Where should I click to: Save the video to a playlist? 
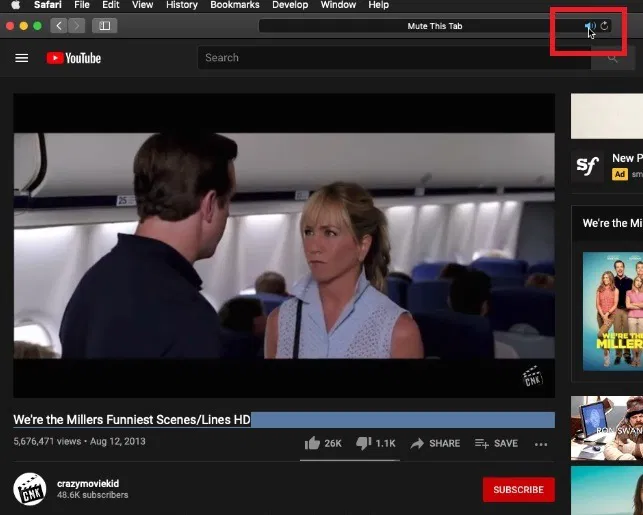tap(496, 443)
